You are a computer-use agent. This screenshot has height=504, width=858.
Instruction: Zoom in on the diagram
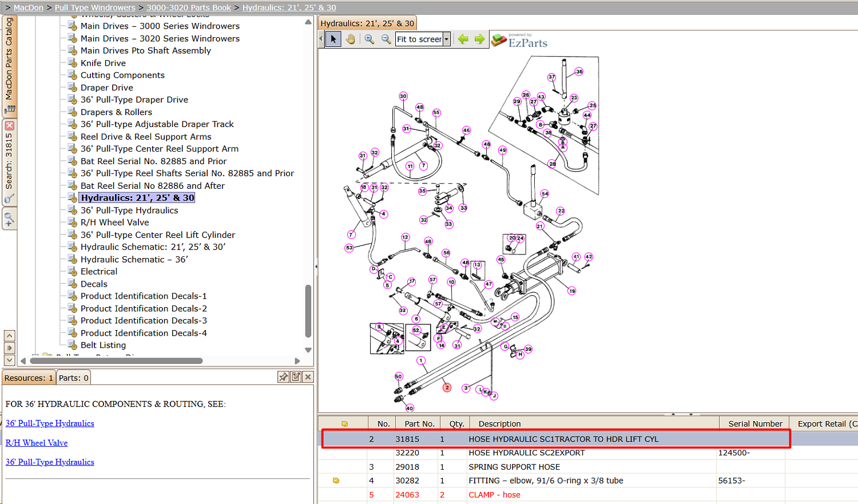pos(370,39)
